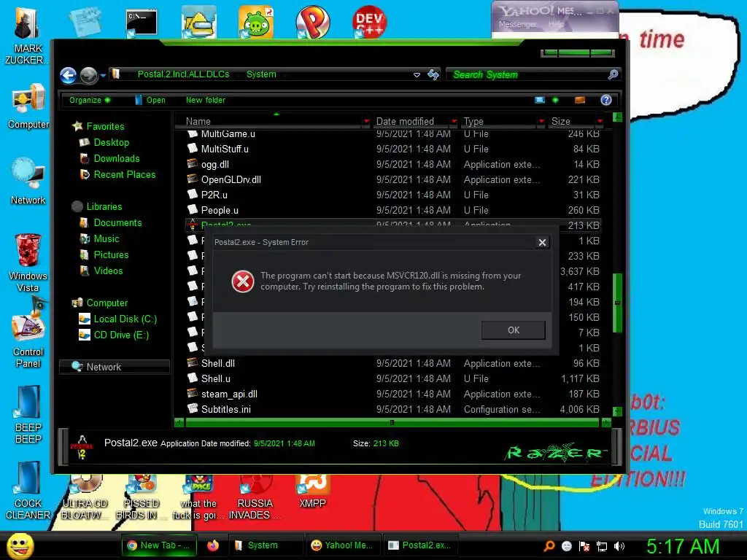This screenshot has width=747, height=560.
Task: Switch to the Yahoo! Messenger taskbar button
Action: pos(343,545)
